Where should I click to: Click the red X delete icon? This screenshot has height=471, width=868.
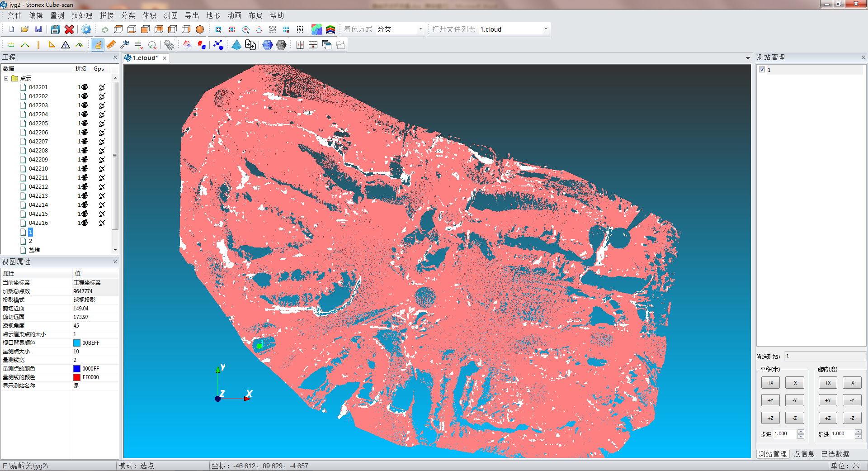click(69, 29)
